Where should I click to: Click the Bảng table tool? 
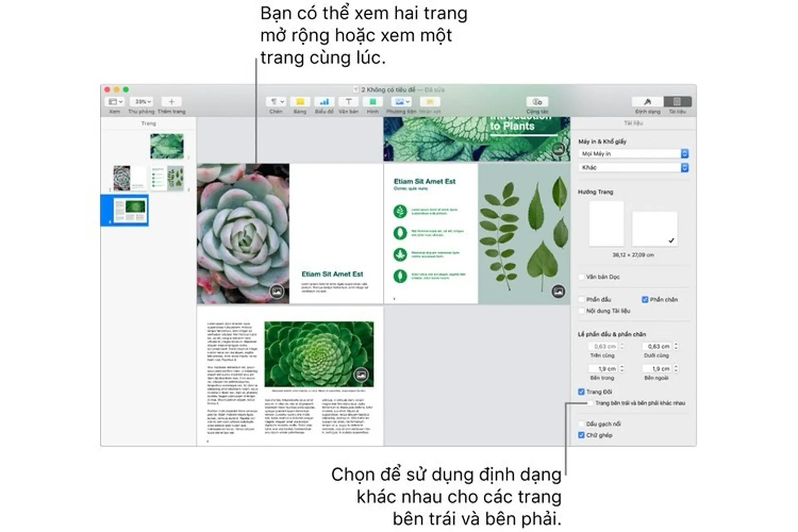300,102
